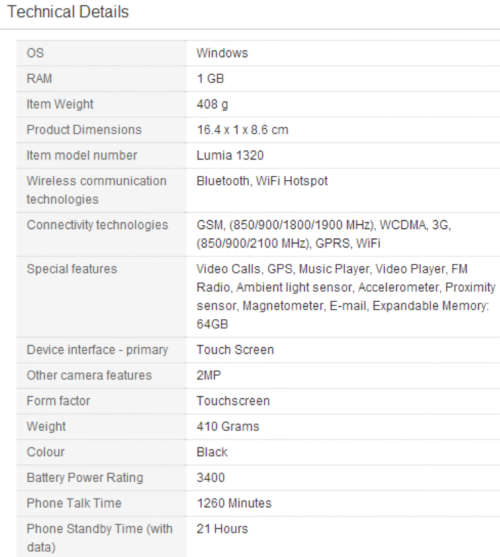Click the Item Weight label

pos(60,104)
